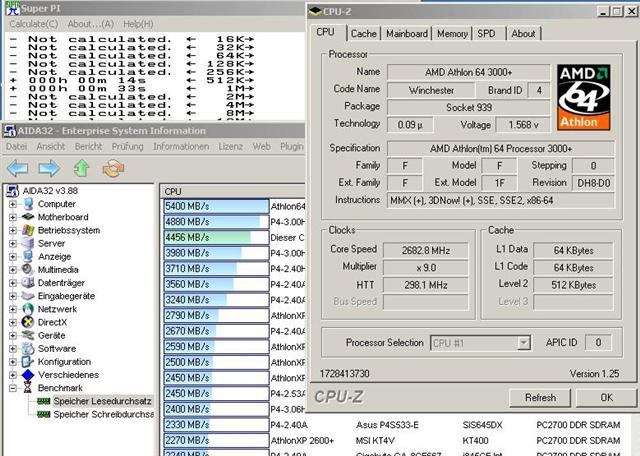Open the Processor Selection dropdown in CPU-Z
This screenshot has height=456, width=640.
point(523,343)
